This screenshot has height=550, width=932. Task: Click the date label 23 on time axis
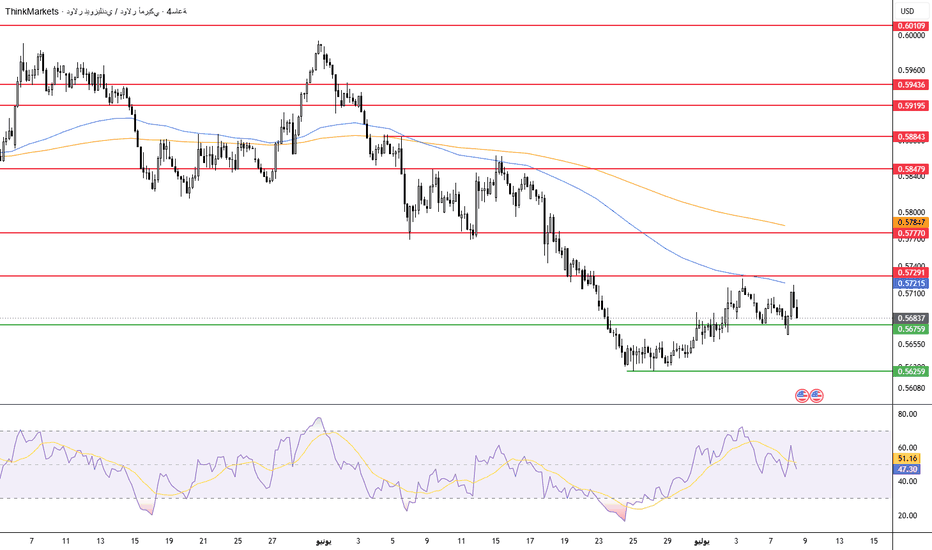point(599,541)
